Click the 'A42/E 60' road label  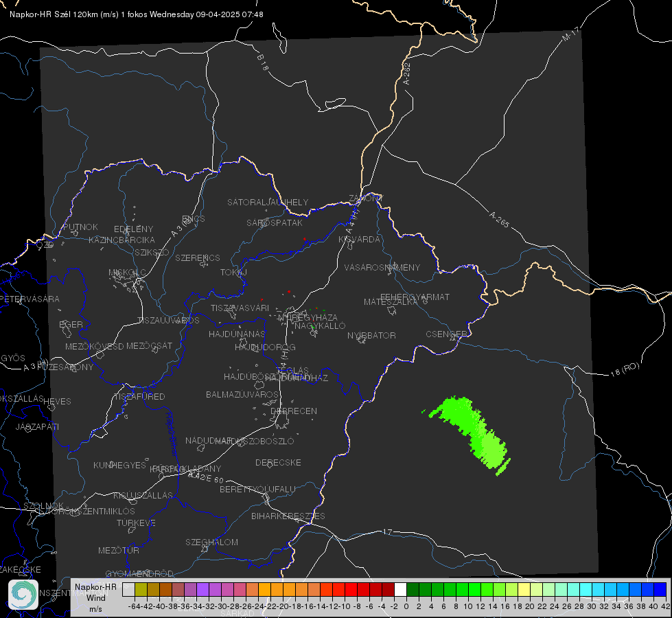point(206,477)
